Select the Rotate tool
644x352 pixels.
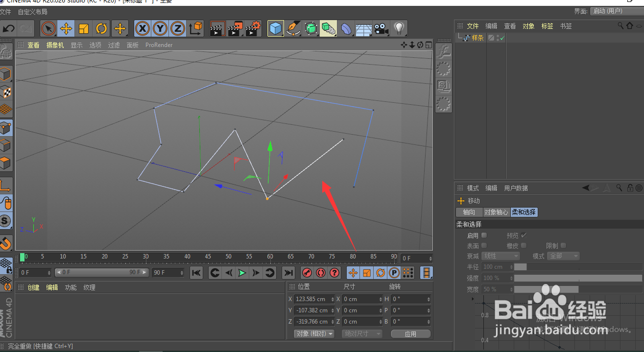pyautogui.click(x=101, y=29)
